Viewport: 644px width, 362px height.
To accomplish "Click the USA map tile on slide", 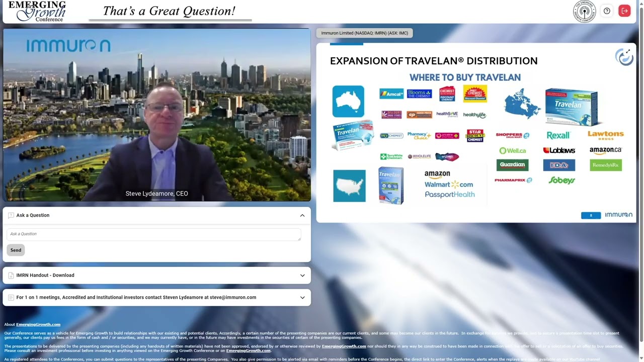I will (349, 186).
